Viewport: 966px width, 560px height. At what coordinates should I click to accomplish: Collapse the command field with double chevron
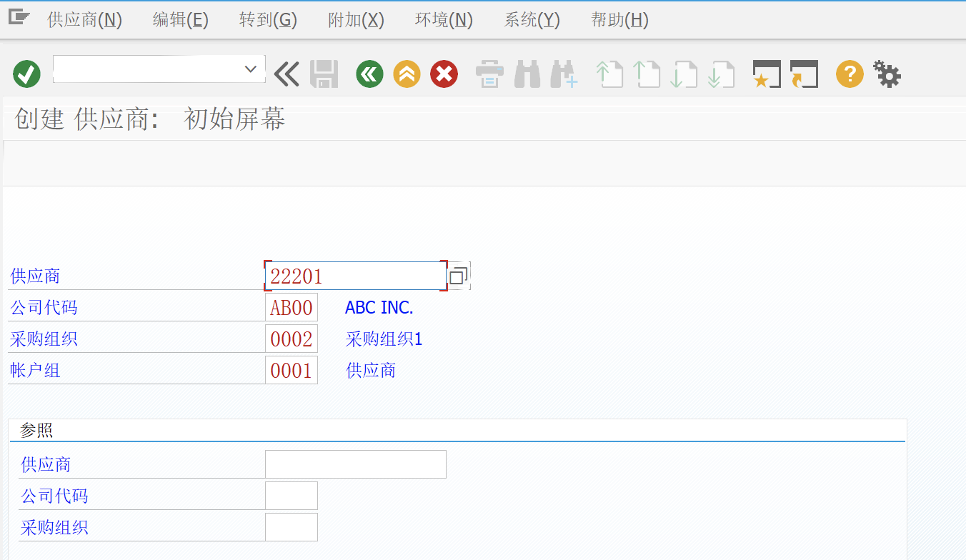pos(287,74)
